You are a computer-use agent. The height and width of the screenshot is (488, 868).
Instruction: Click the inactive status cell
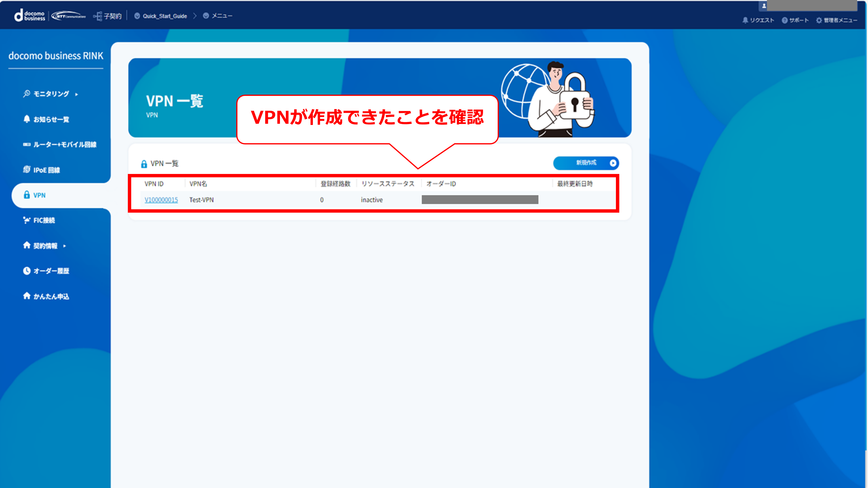[x=372, y=200]
